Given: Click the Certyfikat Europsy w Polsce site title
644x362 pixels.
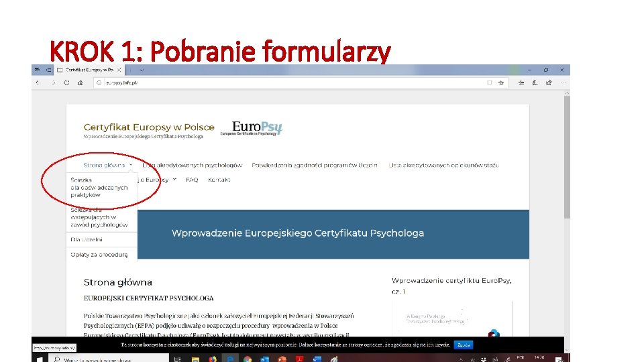Looking at the screenshot, I should [x=149, y=127].
